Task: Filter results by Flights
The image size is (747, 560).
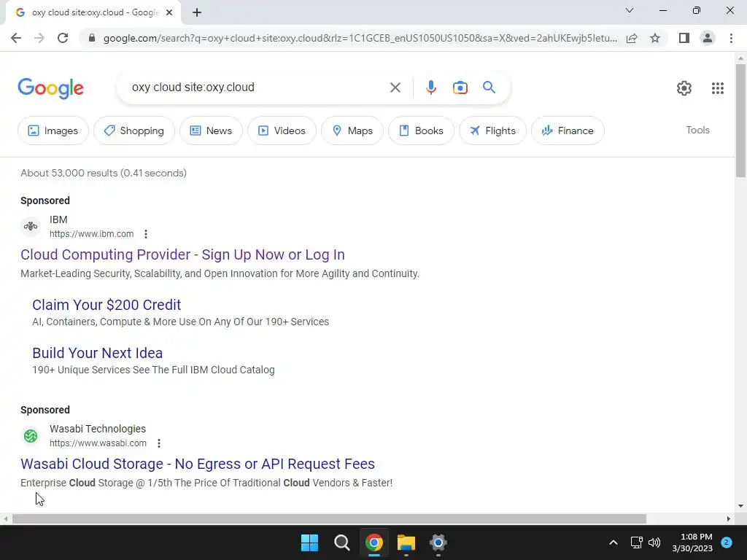Action: pos(492,131)
